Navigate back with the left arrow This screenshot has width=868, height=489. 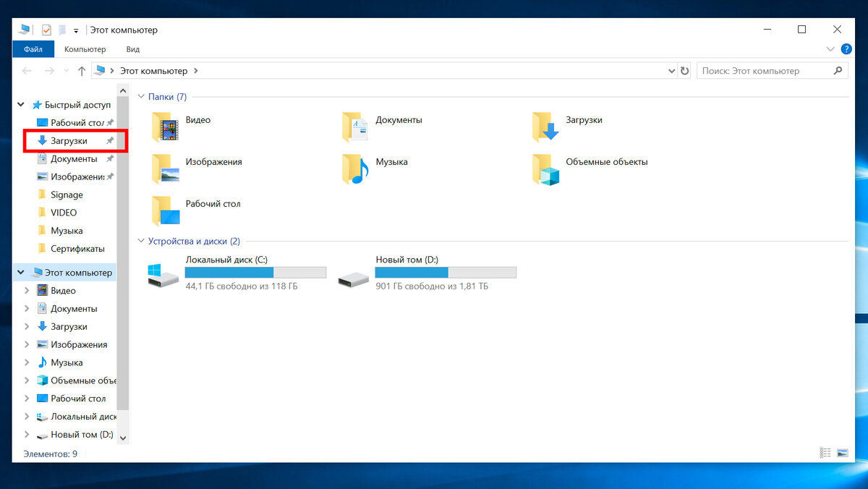[x=27, y=71]
